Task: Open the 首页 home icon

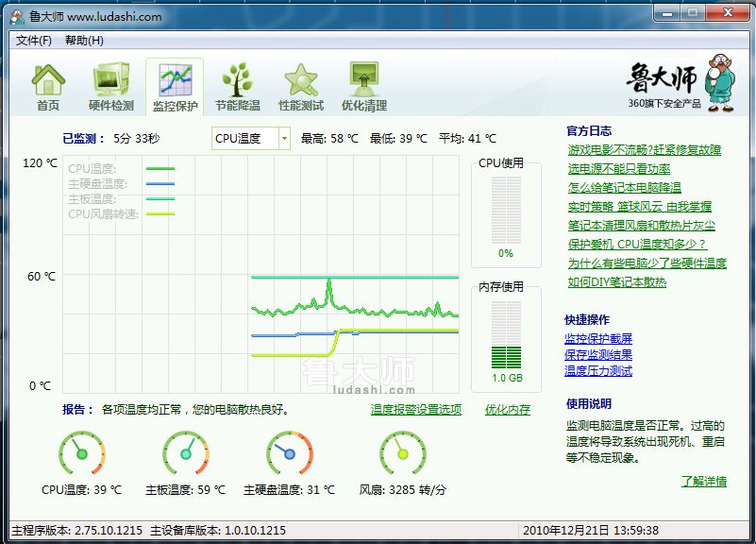Action: [48, 88]
